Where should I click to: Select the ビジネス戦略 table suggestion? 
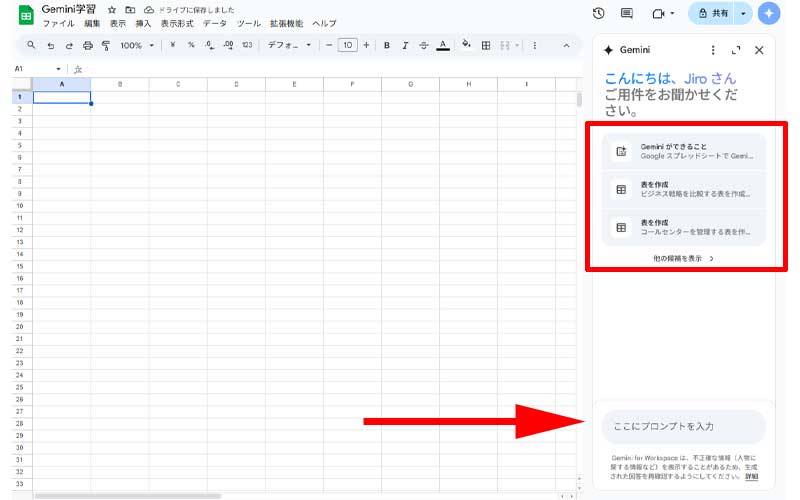point(684,189)
